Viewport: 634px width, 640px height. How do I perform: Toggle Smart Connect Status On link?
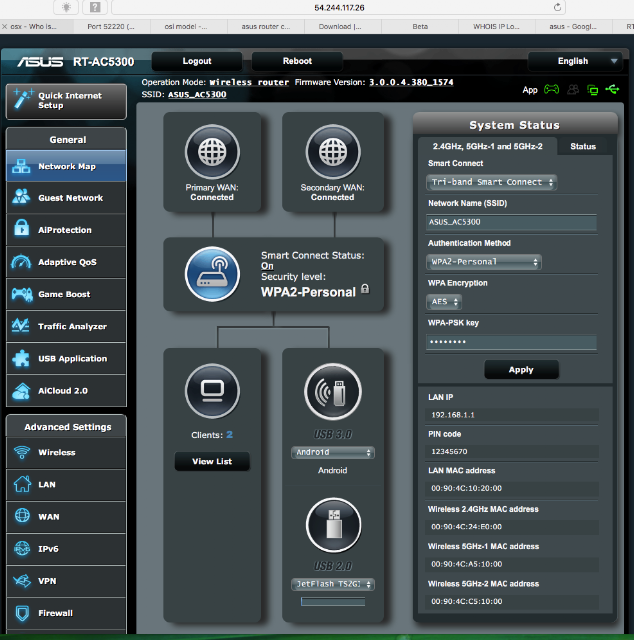267,266
